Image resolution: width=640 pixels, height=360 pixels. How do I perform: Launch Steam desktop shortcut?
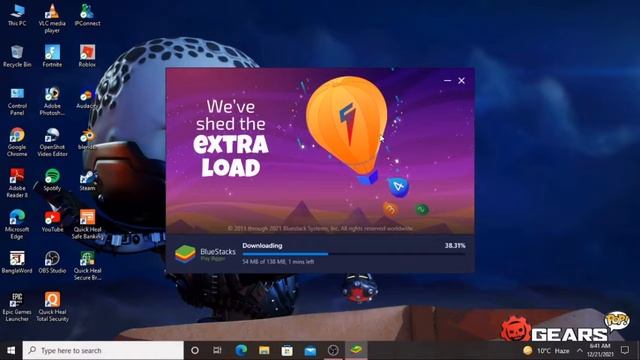pyautogui.click(x=87, y=180)
